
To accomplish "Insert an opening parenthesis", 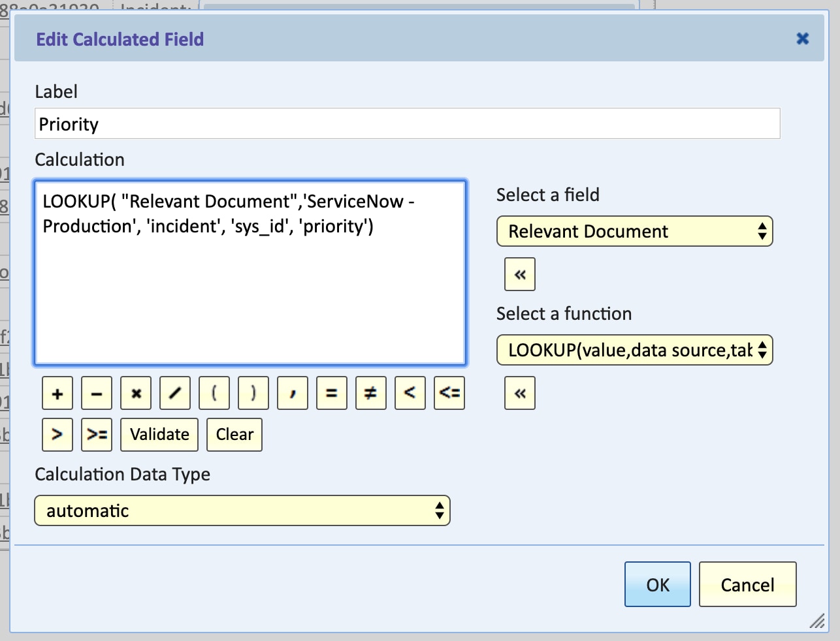I will point(214,393).
